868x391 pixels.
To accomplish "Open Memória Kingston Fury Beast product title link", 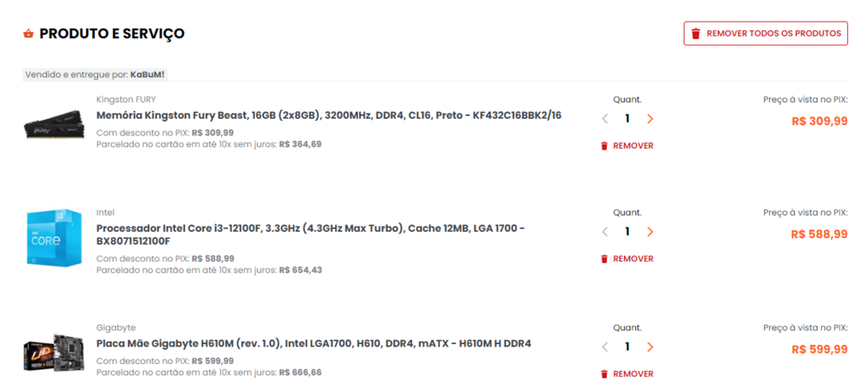I will pyautogui.click(x=329, y=116).
